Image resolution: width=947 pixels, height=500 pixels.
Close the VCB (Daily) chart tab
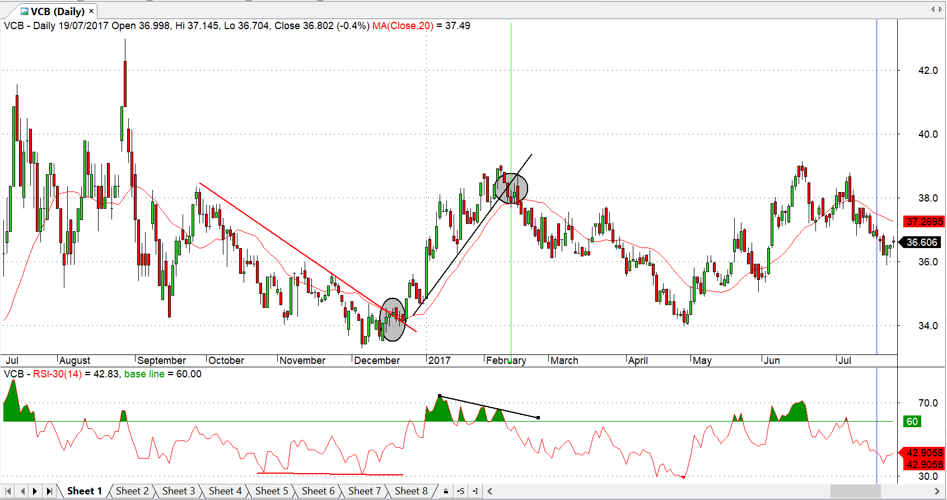[91, 11]
